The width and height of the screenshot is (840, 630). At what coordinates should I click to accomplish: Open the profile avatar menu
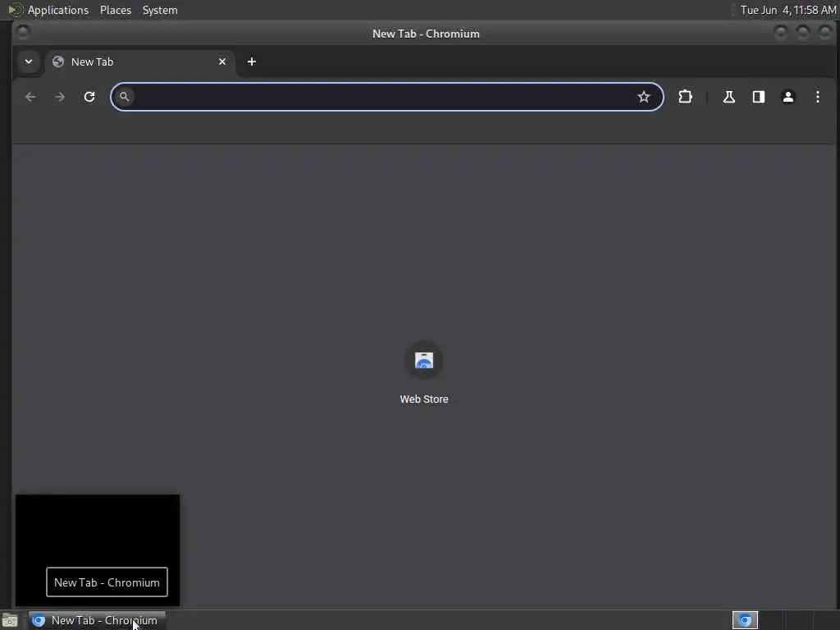click(x=788, y=97)
